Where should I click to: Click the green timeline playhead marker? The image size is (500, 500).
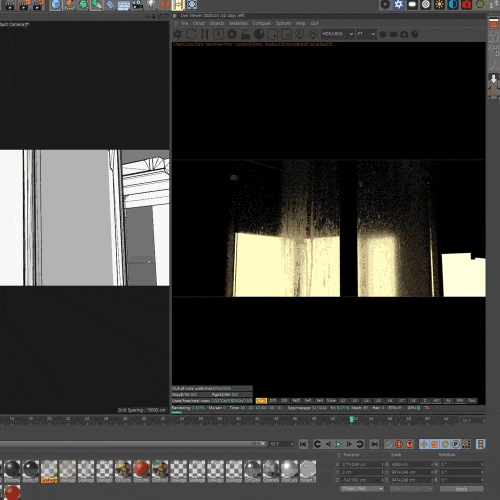tap(351, 419)
